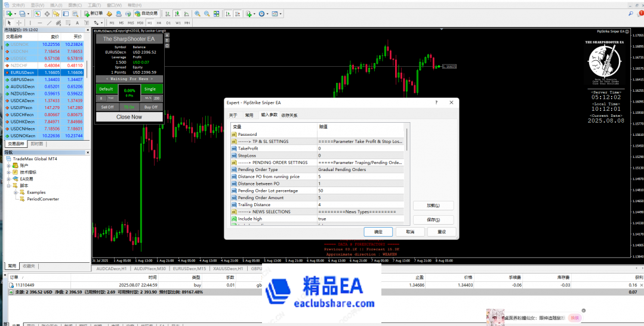Switch to 关于 tab in Expert dialog
Screen dimensions: 644x326
click(x=233, y=116)
